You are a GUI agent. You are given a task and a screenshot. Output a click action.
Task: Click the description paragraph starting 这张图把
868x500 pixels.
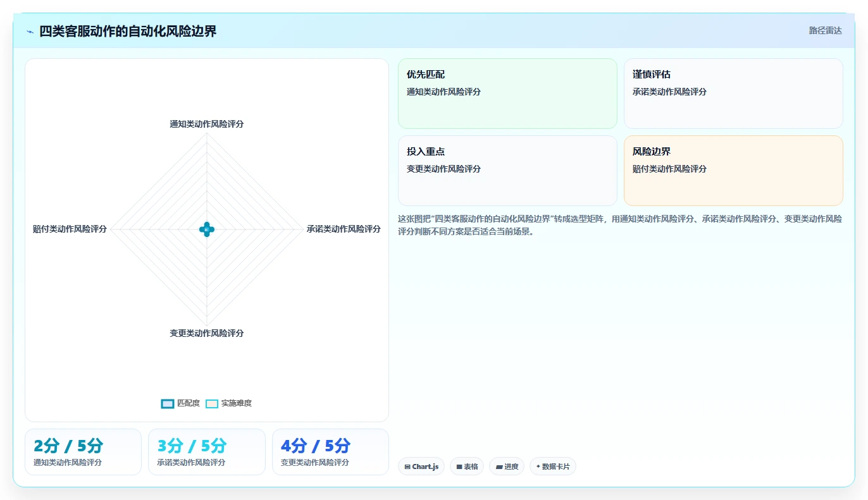(x=620, y=225)
